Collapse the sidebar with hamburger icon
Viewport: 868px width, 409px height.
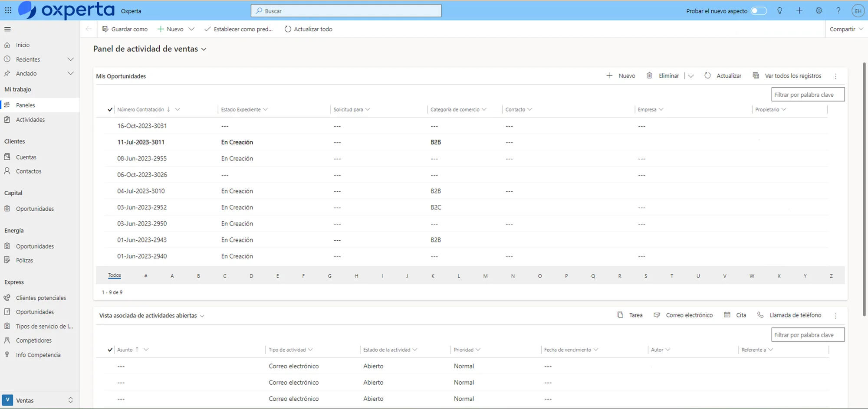coord(7,29)
